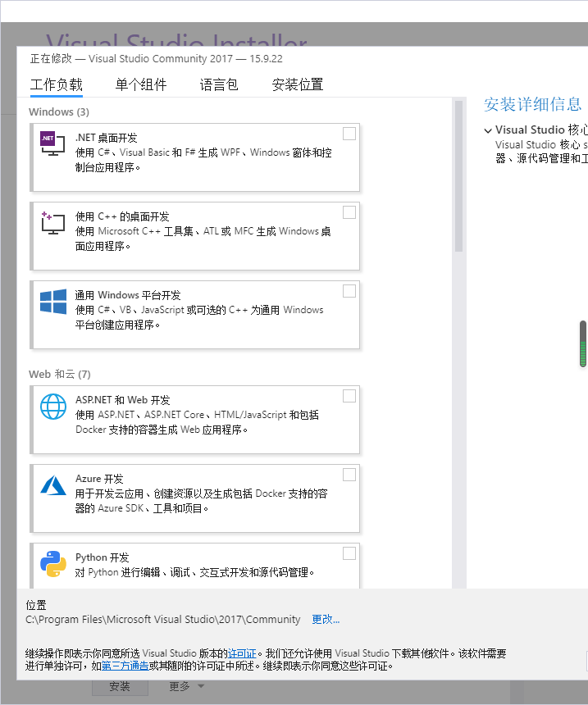Enable the .NET 桌面开发 workload checkbox
The image size is (588, 705).
pyautogui.click(x=349, y=134)
